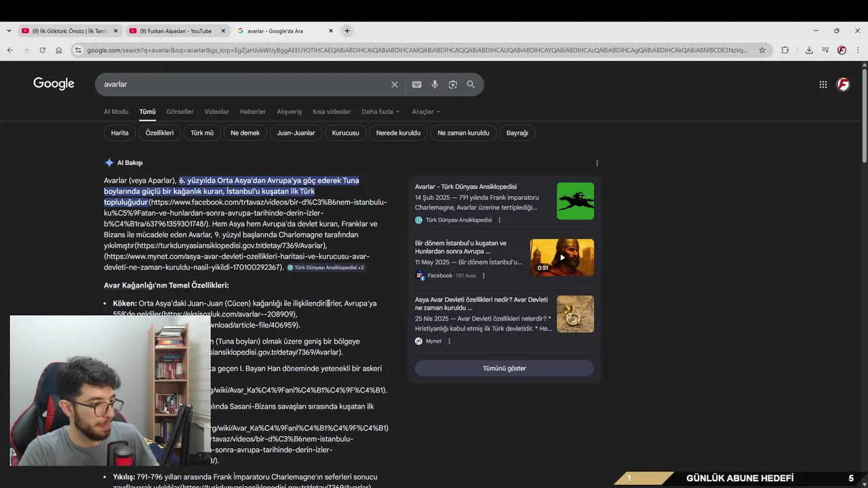The height and width of the screenshot is (488, 868).
Task: Click the Nerede kuruldu filter chip
Action: [398, 133]
